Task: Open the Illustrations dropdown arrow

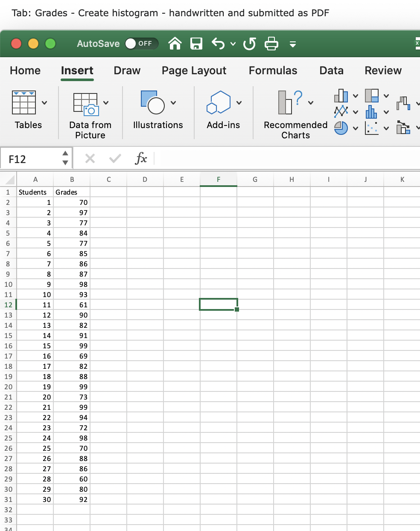Action: tap(173, 102)
